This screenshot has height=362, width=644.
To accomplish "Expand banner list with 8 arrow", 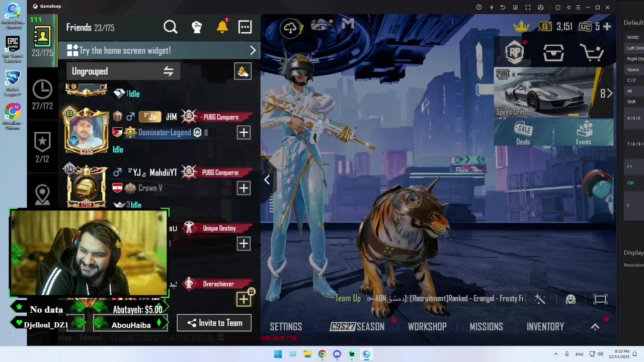I will 606,94.
